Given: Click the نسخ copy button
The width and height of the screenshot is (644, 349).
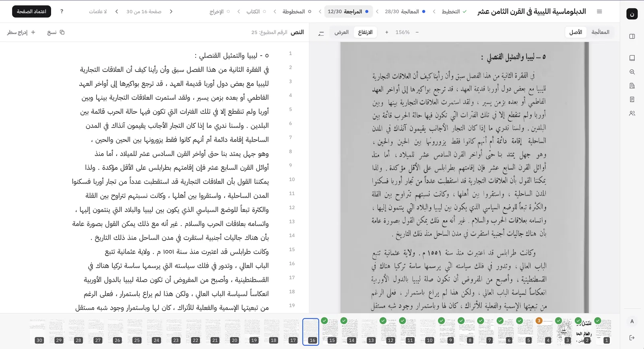Looking at the screenshot, I should 56,32.
